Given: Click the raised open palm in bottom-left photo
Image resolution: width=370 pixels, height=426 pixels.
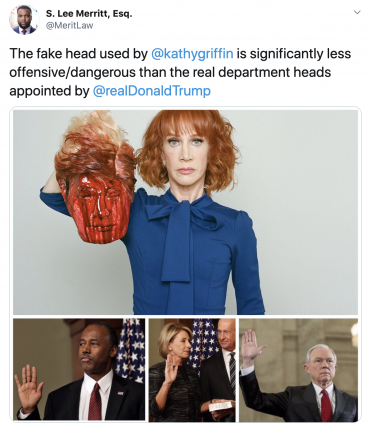Looking at the screenshot, I should coord(28,388).
